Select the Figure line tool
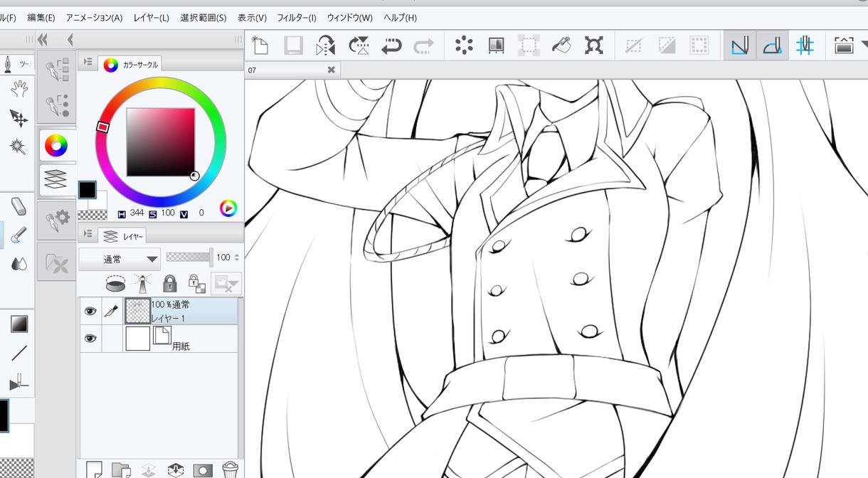Viewport: 868px width, 478px height. point(19,353)
